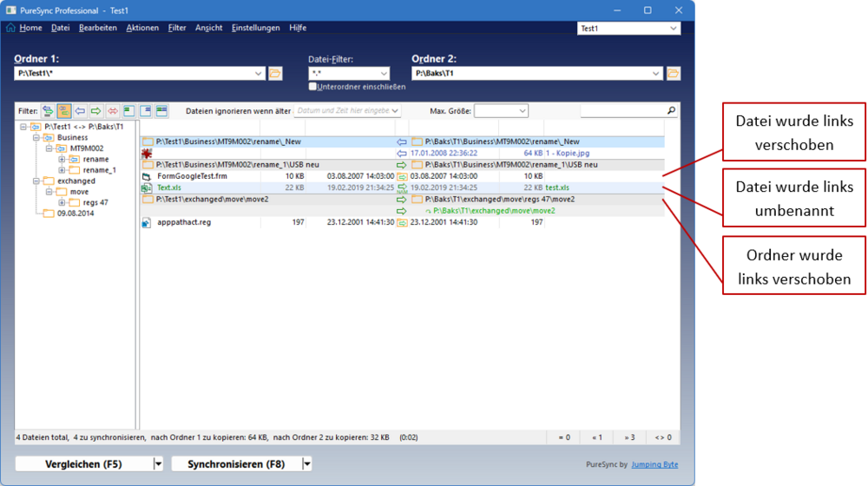
Task: Enable Unterordner einschließen checkbox
Action: pos(312,86)
